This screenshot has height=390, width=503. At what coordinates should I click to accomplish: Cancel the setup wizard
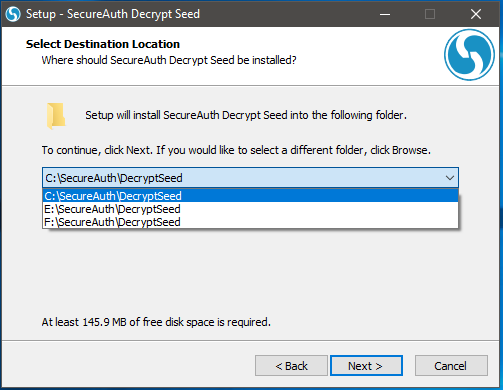coord(451,366)
